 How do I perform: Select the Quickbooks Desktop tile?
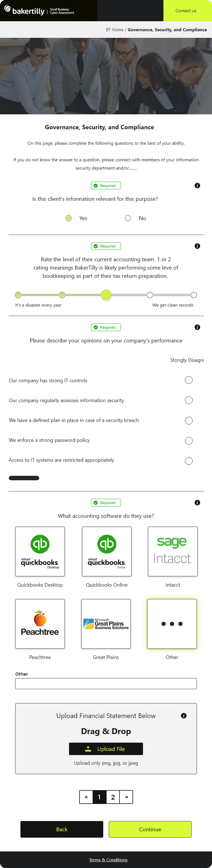pos(40,551)
